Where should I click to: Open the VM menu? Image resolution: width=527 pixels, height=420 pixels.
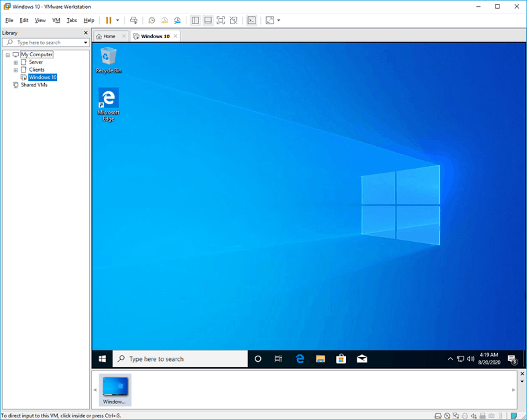click(56, 21)
